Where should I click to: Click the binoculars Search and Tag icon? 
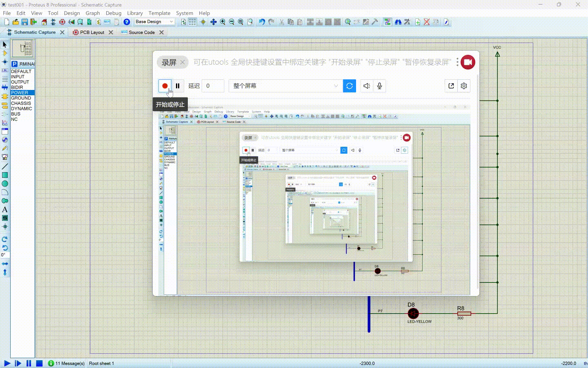tap(398, 22)
